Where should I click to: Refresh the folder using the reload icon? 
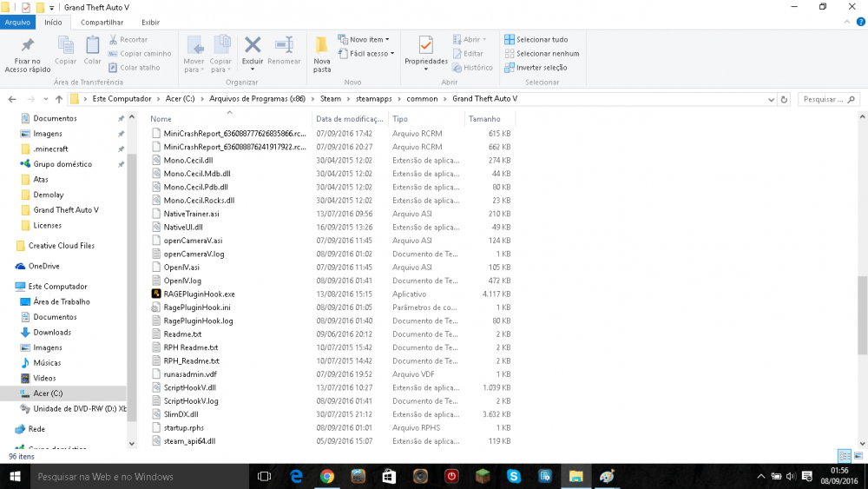(x=785, y=99)
